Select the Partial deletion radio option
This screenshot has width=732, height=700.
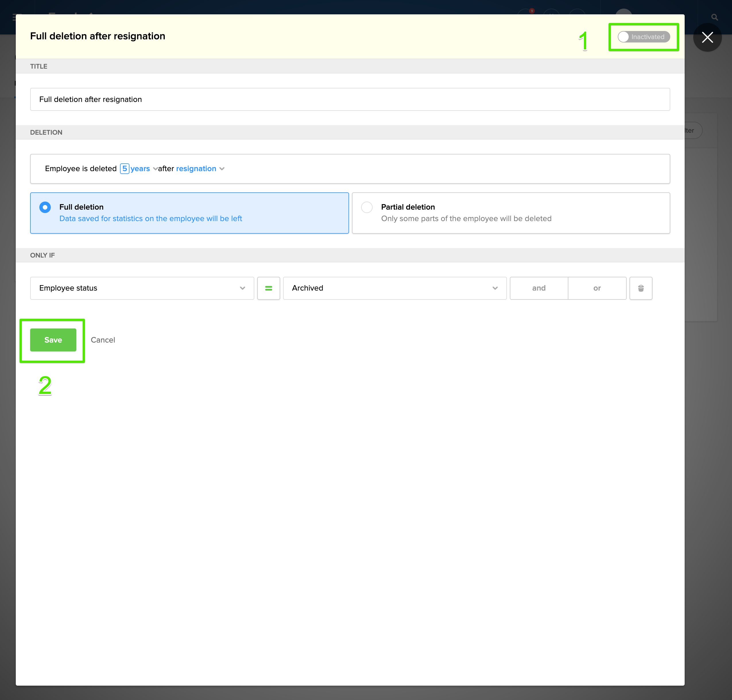[367, 207]
